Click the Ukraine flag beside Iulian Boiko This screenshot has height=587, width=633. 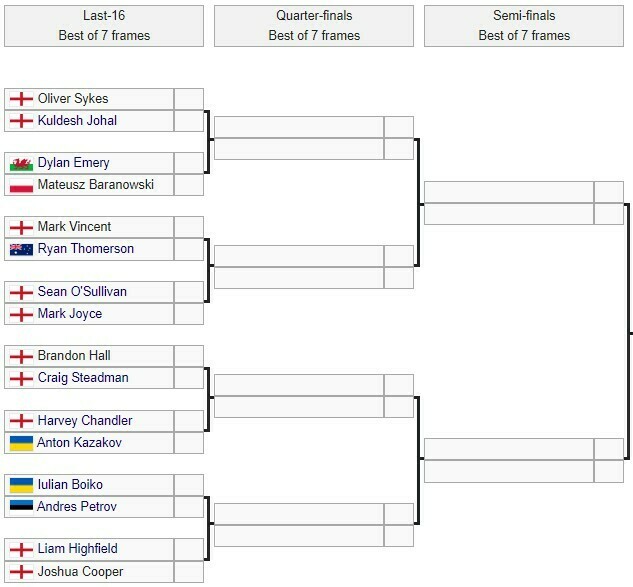pos(21,485)
